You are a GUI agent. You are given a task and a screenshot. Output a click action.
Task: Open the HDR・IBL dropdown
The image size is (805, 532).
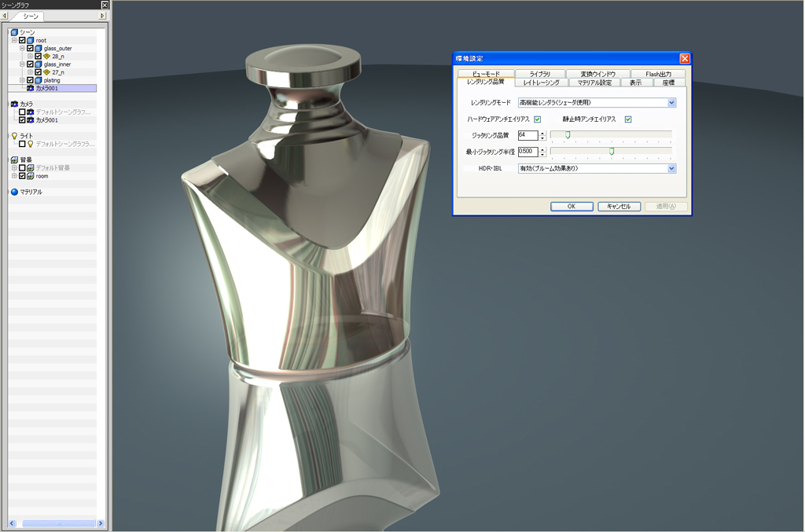pos(671,168)
